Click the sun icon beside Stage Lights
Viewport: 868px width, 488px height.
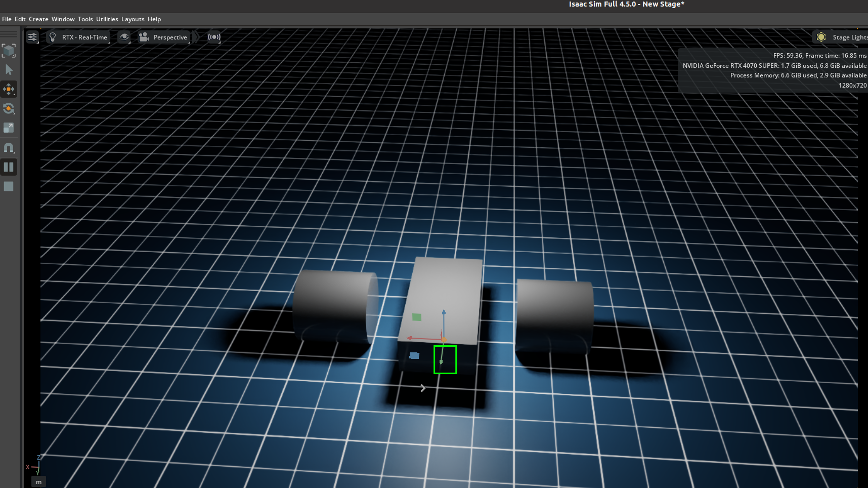(821, 37)
